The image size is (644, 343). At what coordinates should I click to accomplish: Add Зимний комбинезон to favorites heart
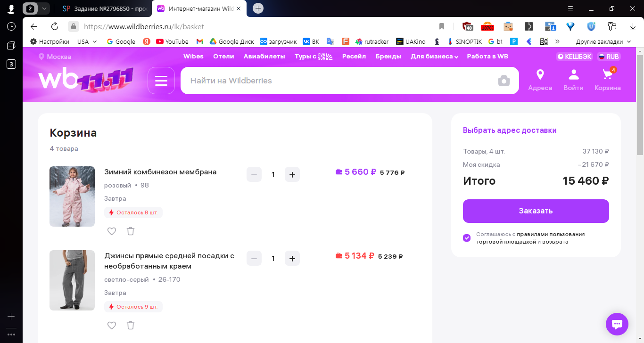(112, 231)
